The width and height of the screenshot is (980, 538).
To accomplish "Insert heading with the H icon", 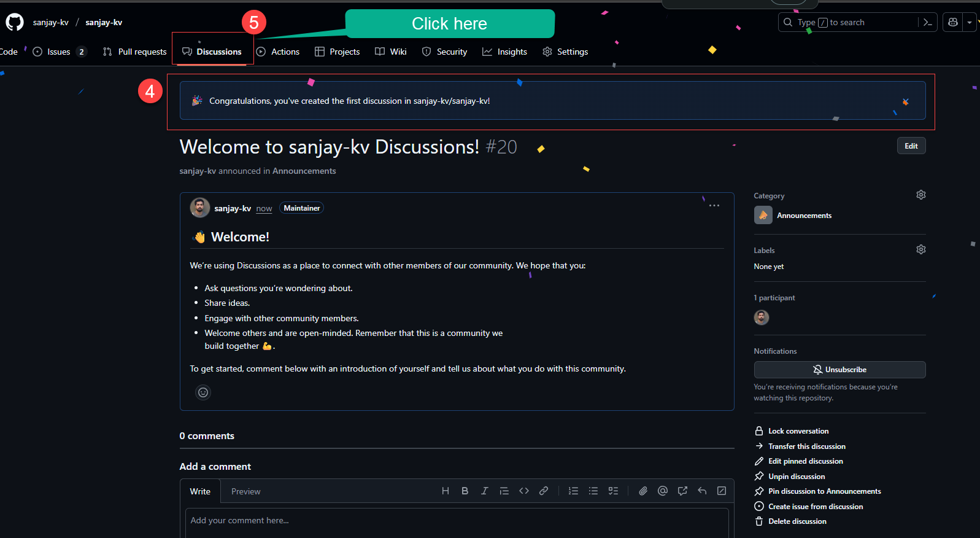I will click(x=446, y=491).
